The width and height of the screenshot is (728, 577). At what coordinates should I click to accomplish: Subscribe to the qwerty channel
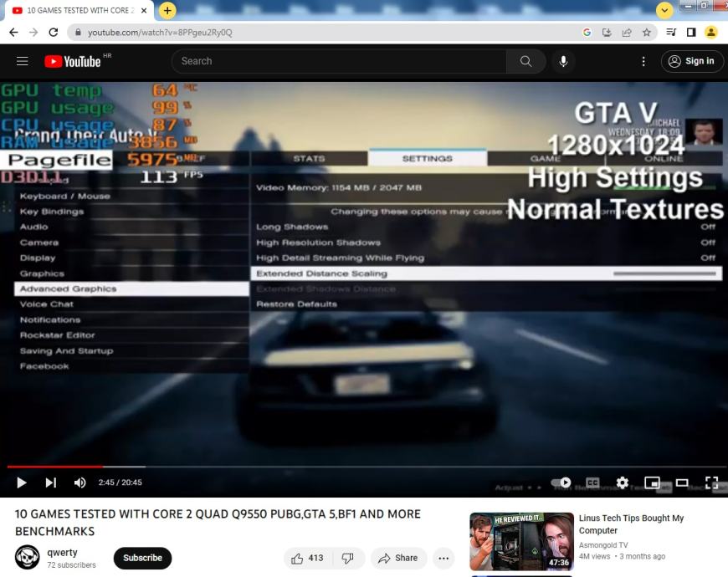[x=142, y=558]
